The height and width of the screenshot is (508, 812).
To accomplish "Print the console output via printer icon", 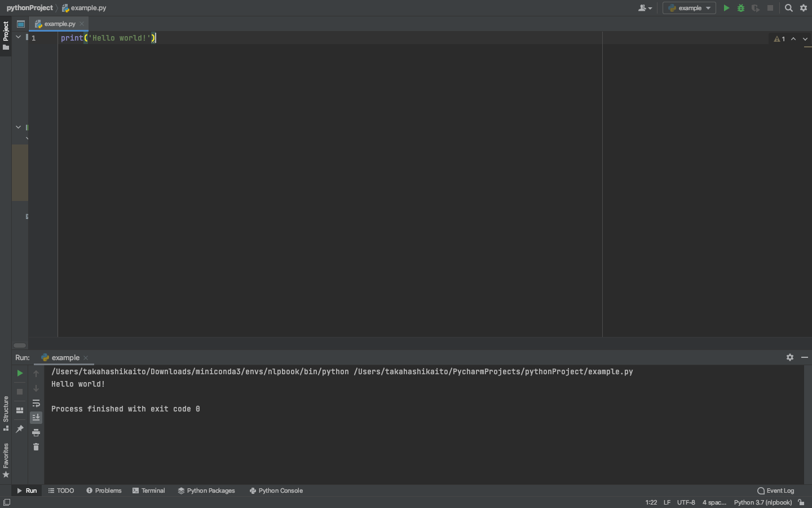I will 36,432.
